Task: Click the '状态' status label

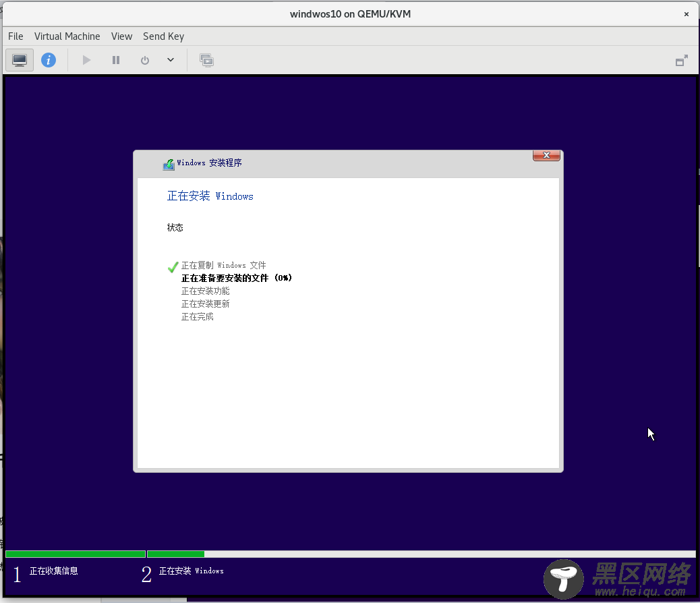Action: coord(175,227)
